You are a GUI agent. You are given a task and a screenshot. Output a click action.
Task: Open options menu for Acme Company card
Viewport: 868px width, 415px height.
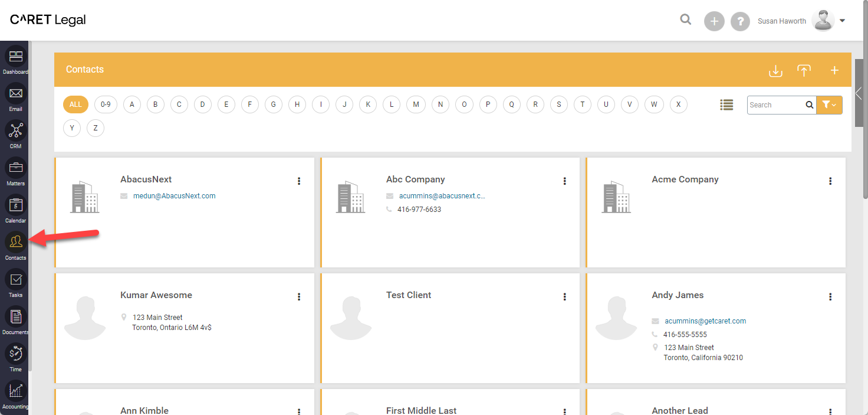coord(830,181)
